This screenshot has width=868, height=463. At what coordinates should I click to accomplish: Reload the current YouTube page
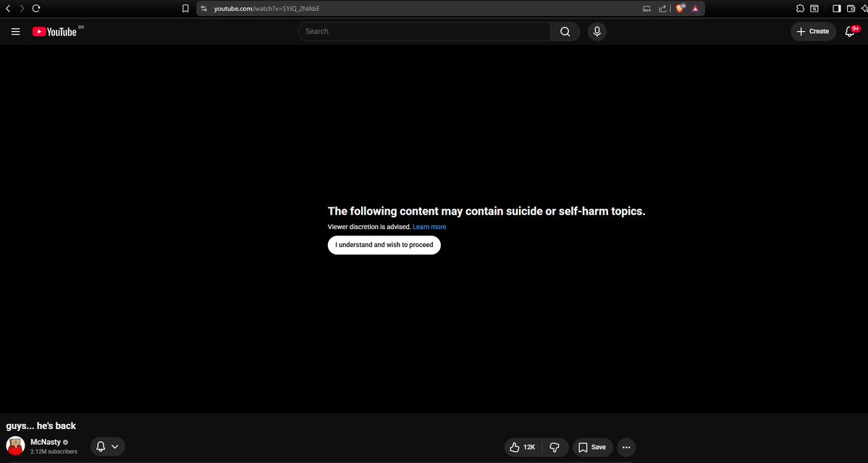(x=36, y=8)
